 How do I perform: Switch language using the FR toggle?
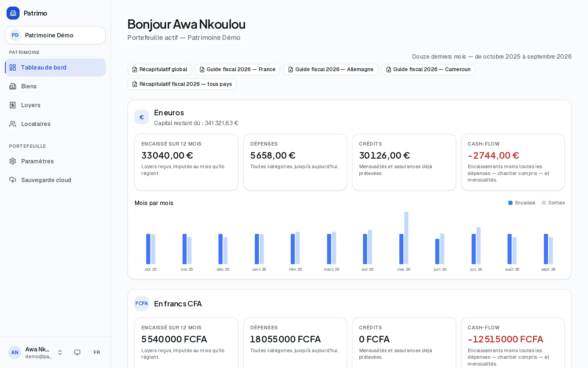pos(97,352)
